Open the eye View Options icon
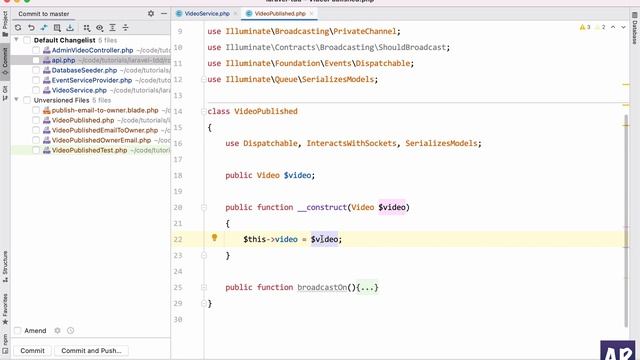640x360 pixels. [100, 28]
